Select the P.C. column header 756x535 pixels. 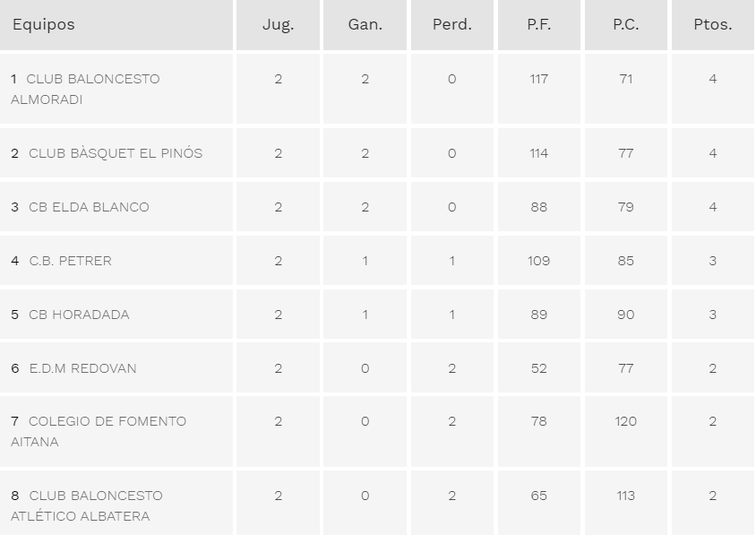626,24
